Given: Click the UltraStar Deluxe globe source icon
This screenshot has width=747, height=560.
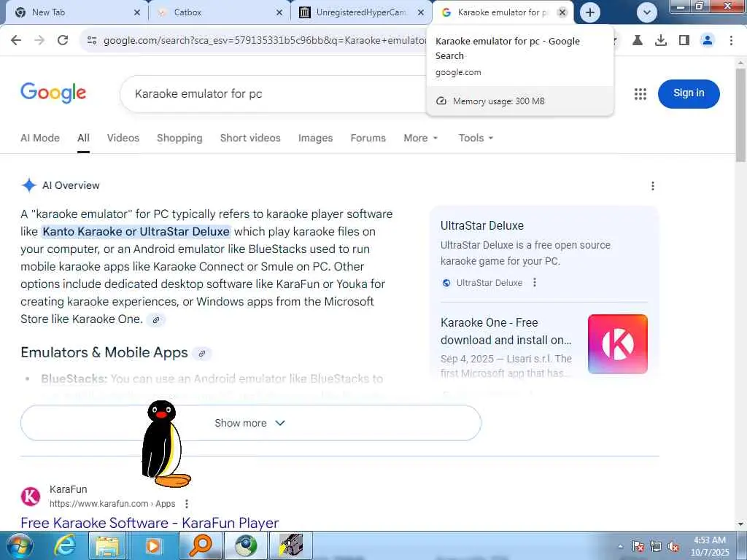Looking at the screenshot, I should click(x=446, y=283).
